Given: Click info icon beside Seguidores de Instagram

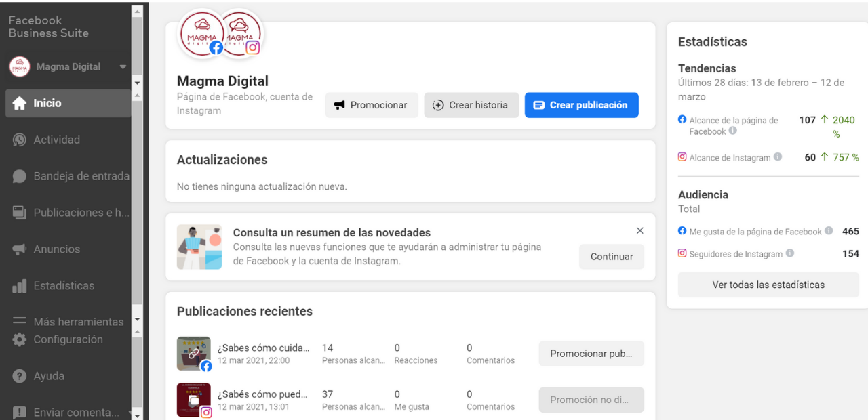Looking at the screenshot, I should click(790, 253).
